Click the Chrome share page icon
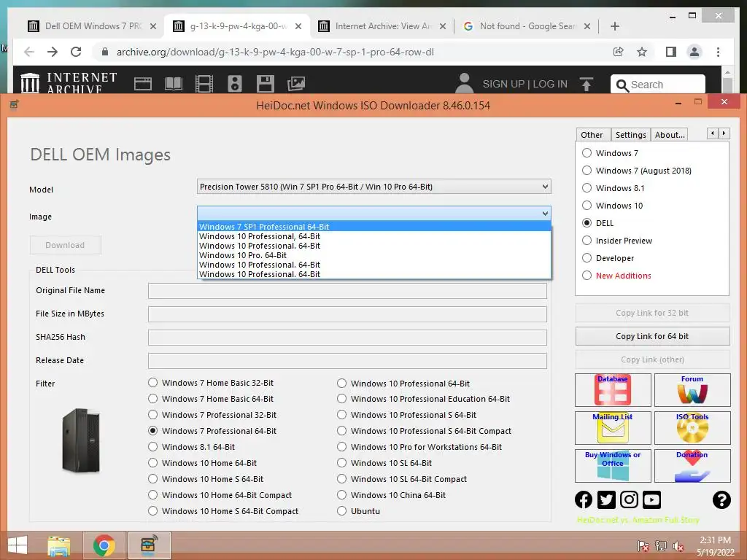This screenshot has width=747, height=560. (x=619, y=52)
